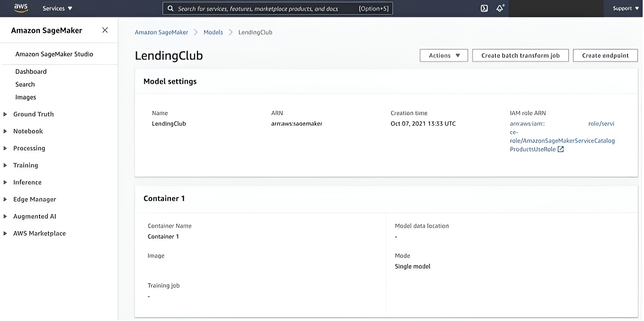This screenshot has height=321, width=644.
Task: Open the CloudShell terminal icon
Action: 484,8
